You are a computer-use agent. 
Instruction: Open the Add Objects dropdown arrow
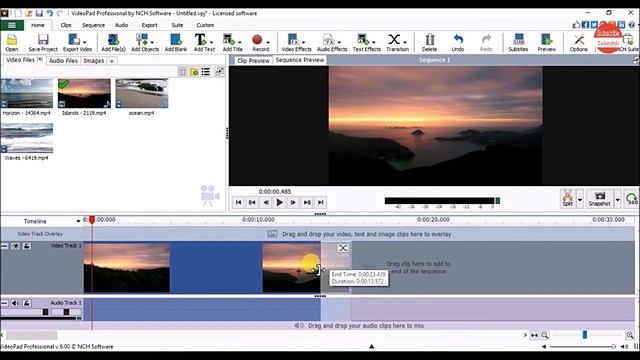(152, 42)
